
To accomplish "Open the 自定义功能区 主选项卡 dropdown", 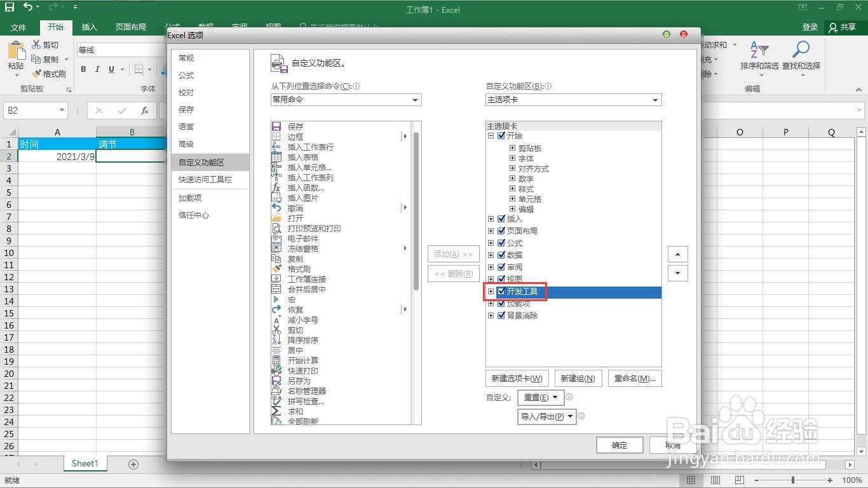I will tap(573, 100).
